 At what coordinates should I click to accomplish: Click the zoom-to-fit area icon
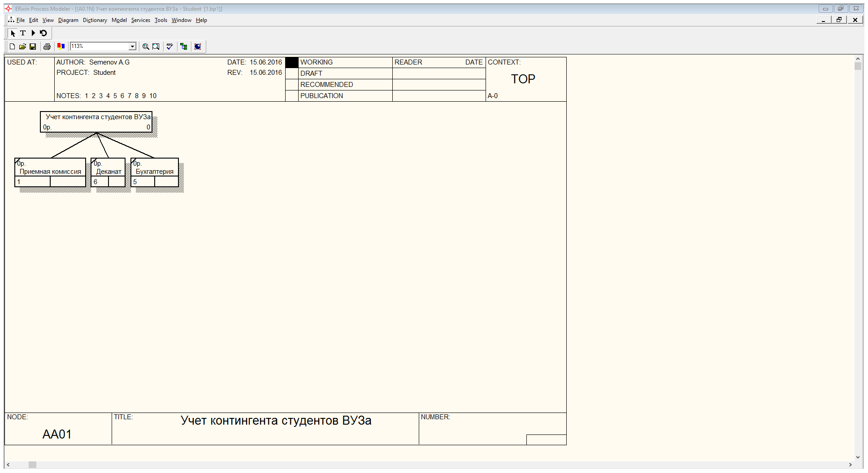click(x=156, y=47)
